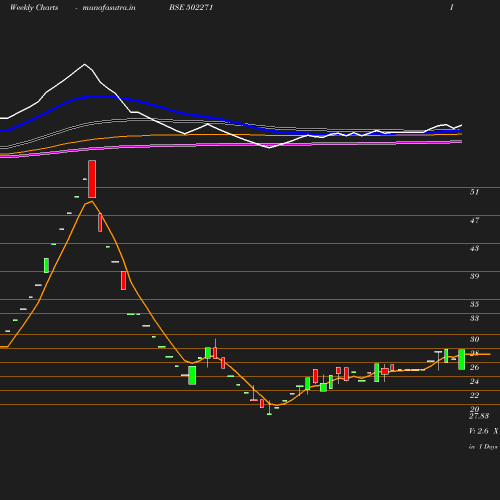Click the price axis label 33

474,318
